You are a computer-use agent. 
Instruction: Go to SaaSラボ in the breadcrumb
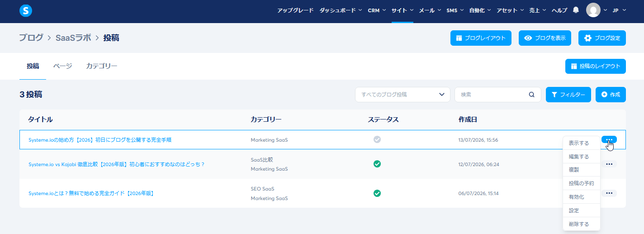pyautogui.click(x=73, y=38)
